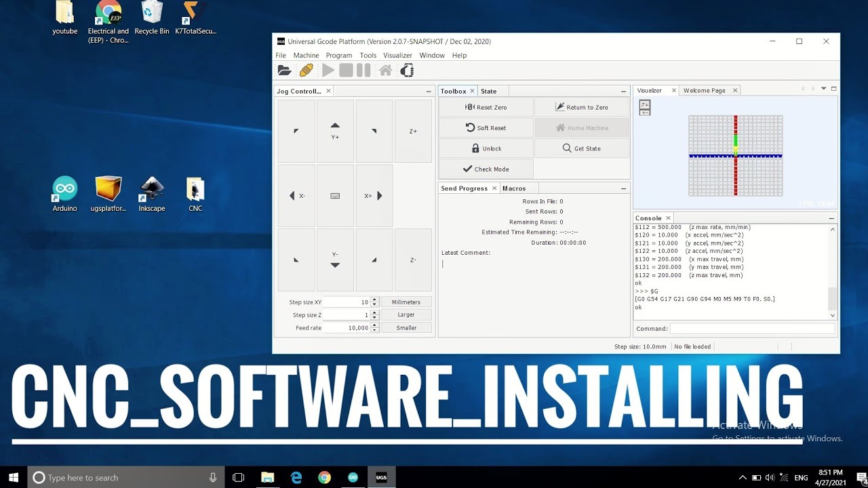Jog X+ axis button
Screen dimensions: 868x488
(374, 196)
